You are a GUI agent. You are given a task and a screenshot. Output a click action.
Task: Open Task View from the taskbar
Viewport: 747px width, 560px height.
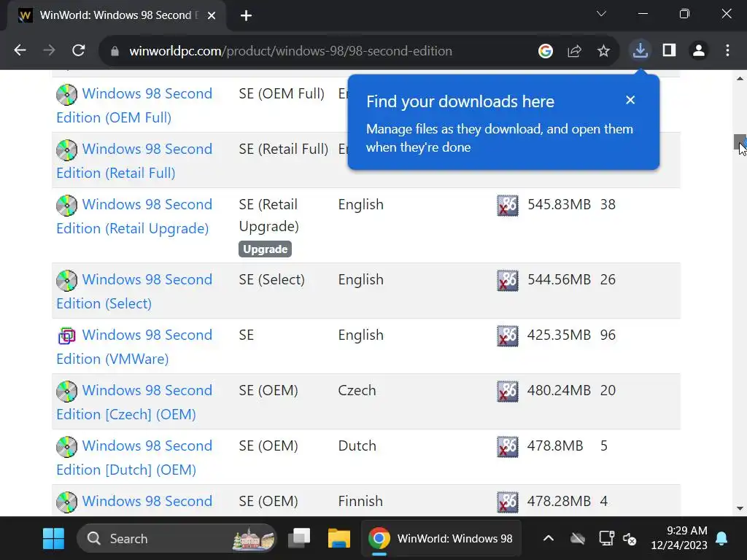coord(299,539)
